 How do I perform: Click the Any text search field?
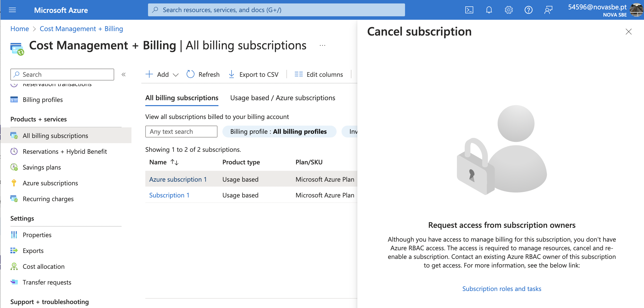point(181,132)
